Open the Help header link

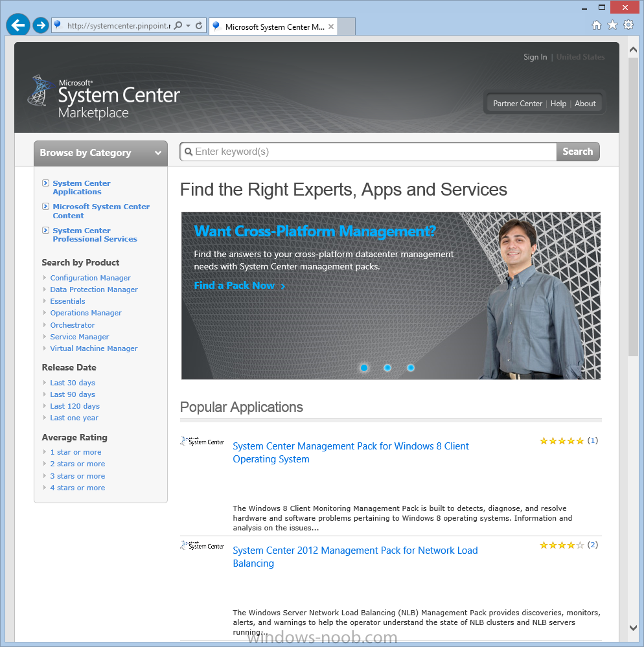tap(558, 104)
